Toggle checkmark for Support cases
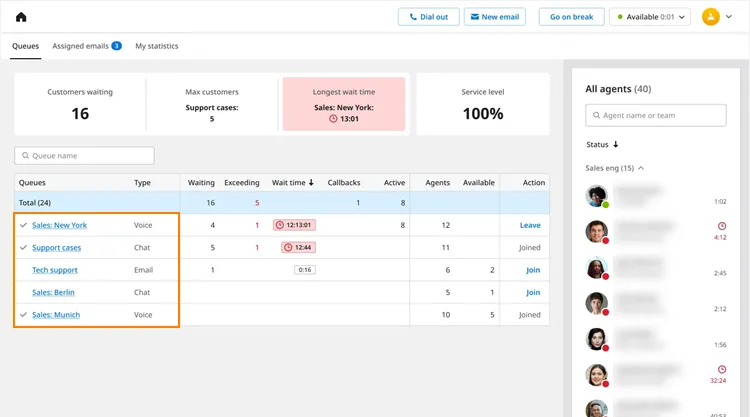The width and height of the screenshot is (750, 417). coord(23,247)
